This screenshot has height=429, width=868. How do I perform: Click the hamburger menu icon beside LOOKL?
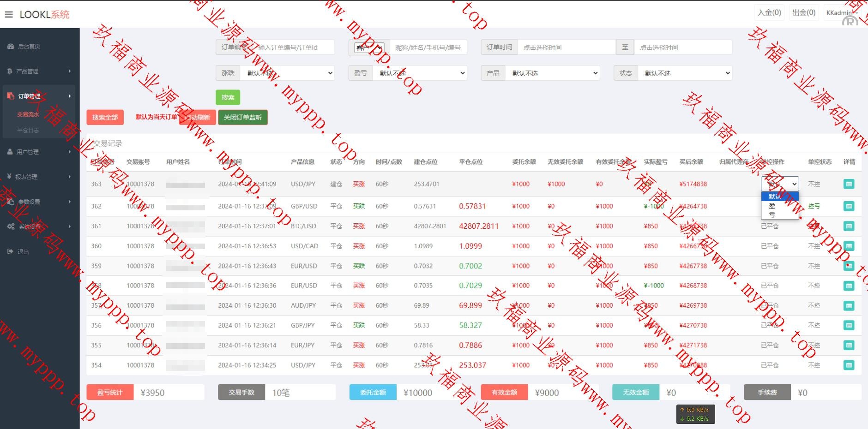pos(9,14)
